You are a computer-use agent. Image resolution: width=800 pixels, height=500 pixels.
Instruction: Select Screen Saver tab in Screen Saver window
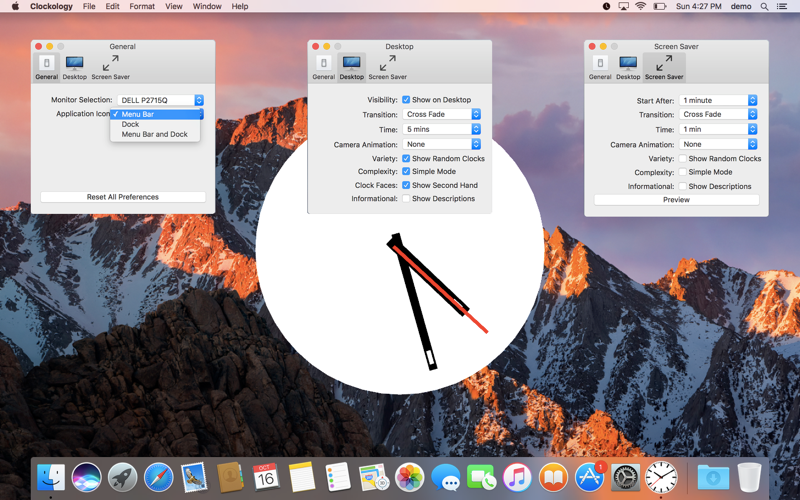click(664, 67)
